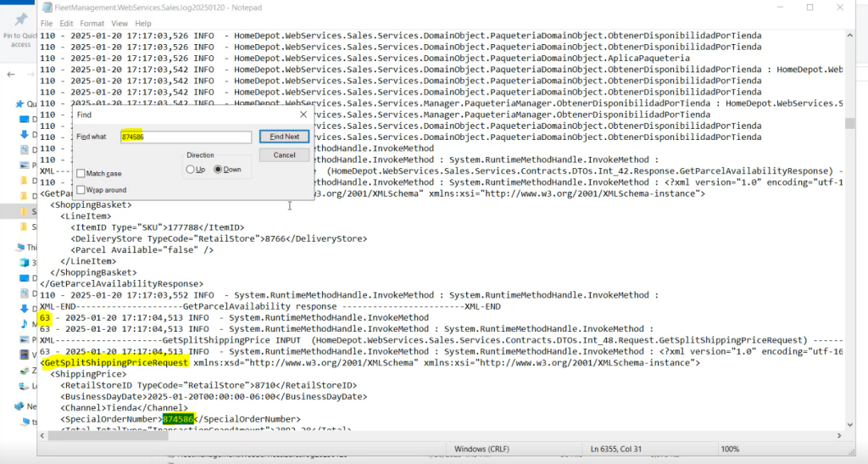Click the closing GetParcelAvailabilityResponse tag

(x=122, y=283)
